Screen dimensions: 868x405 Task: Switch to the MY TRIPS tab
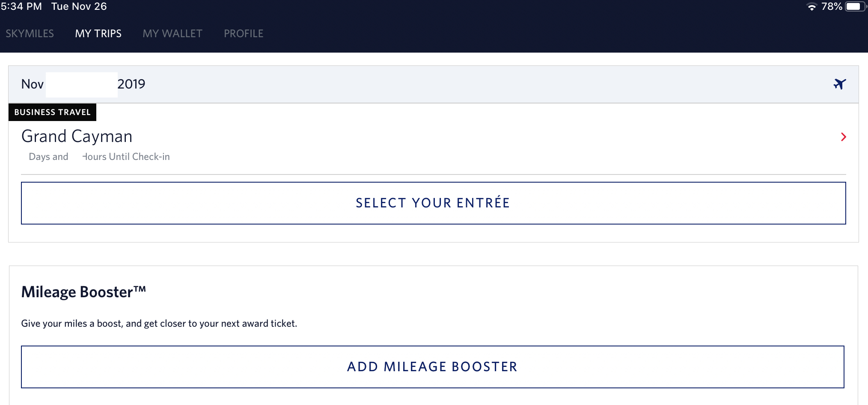click(98, 33)
